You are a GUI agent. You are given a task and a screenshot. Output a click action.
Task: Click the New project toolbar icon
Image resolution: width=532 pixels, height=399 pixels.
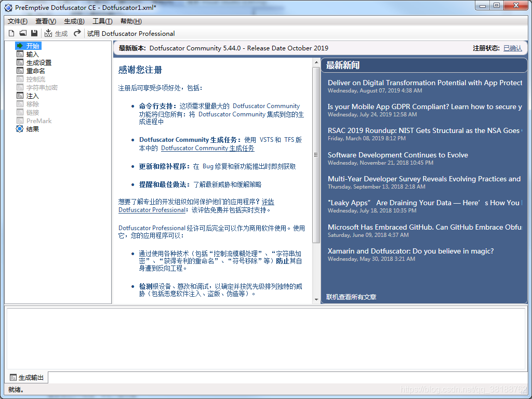coord(11,33)
